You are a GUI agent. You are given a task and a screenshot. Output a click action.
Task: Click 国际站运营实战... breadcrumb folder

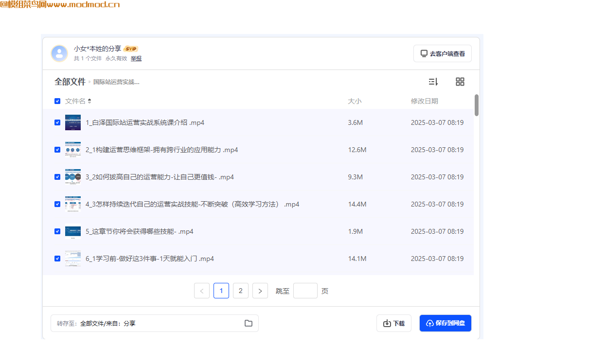click(116, 82)
